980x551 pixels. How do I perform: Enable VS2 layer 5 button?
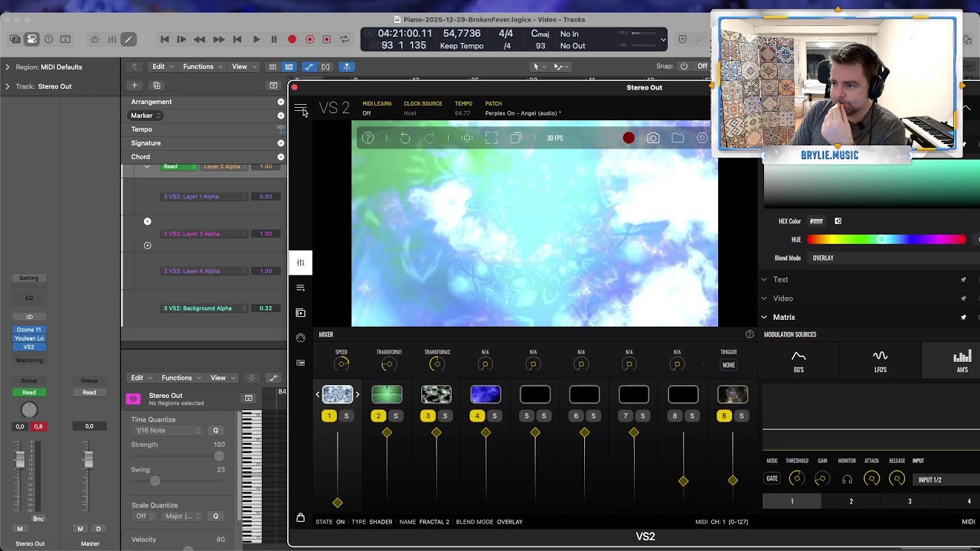(x=527, y=416)
